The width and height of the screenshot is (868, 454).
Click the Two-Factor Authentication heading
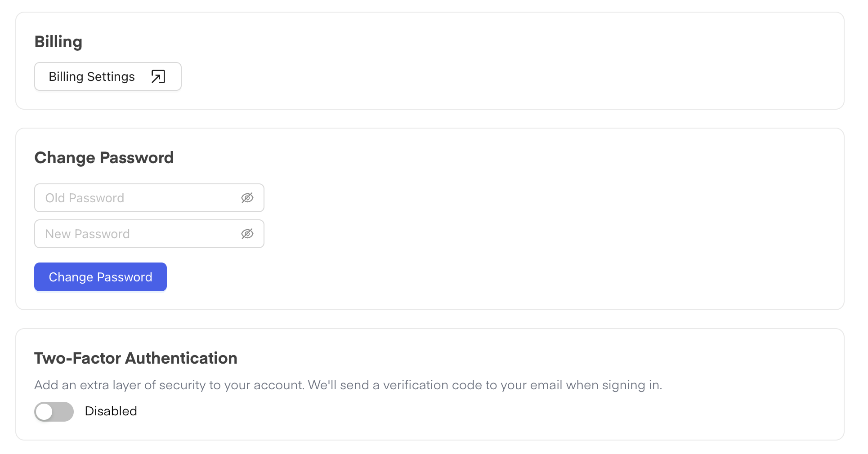[x=136, y=358]
